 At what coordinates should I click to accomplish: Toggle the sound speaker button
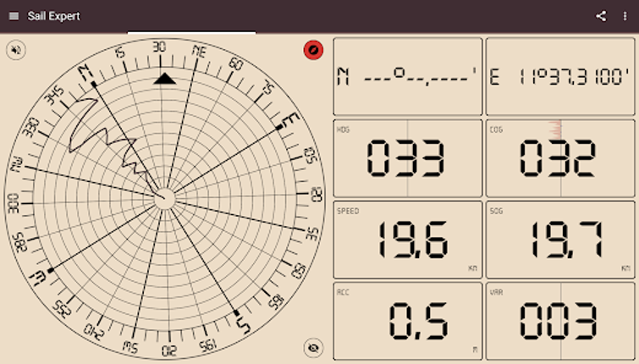coord(16,50)
